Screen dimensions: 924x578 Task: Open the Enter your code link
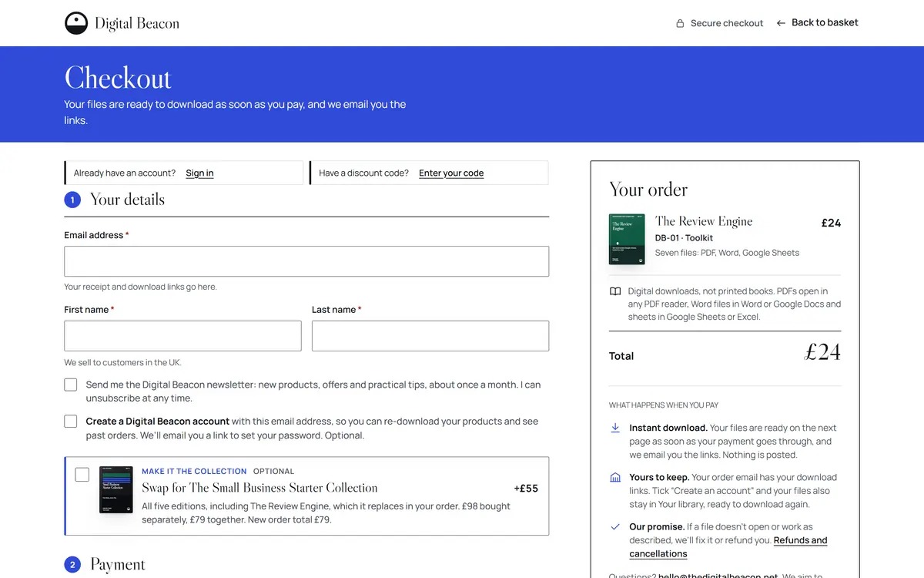(451, 173)
